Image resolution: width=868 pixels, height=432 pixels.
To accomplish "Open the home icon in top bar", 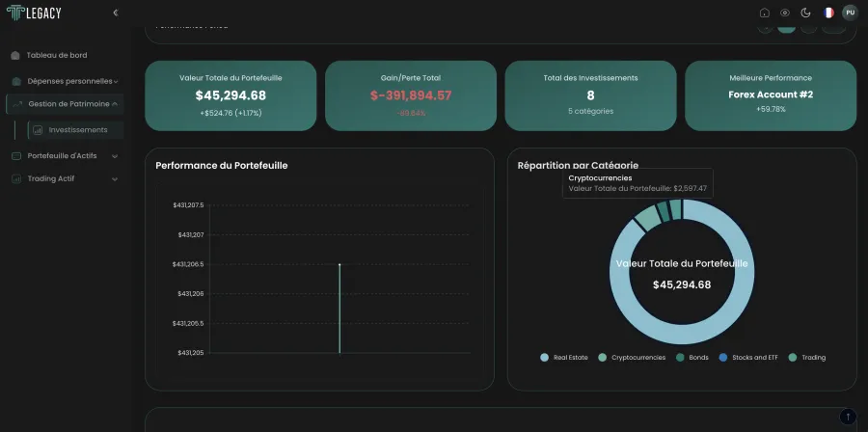I will point(765,13).
